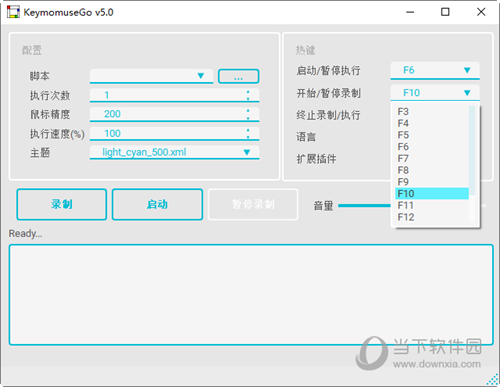Select F4 in the hotkey list
500x387 pixels.
(432, 123)
